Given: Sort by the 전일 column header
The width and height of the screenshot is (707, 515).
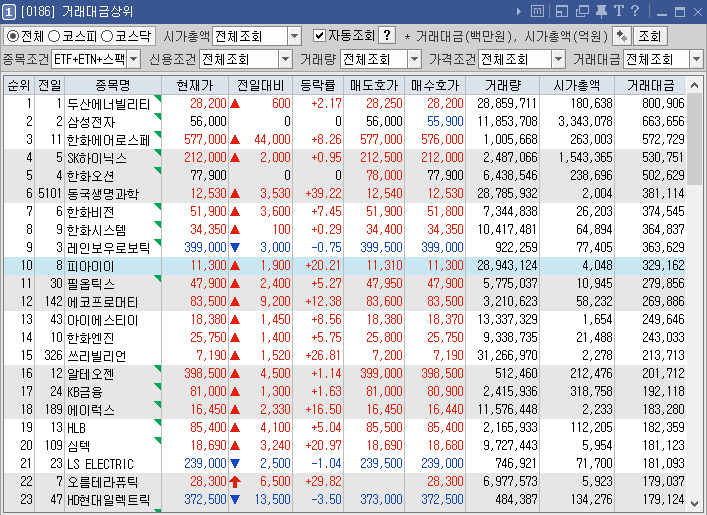Looking at the screenshot, I should coord(50,85).
